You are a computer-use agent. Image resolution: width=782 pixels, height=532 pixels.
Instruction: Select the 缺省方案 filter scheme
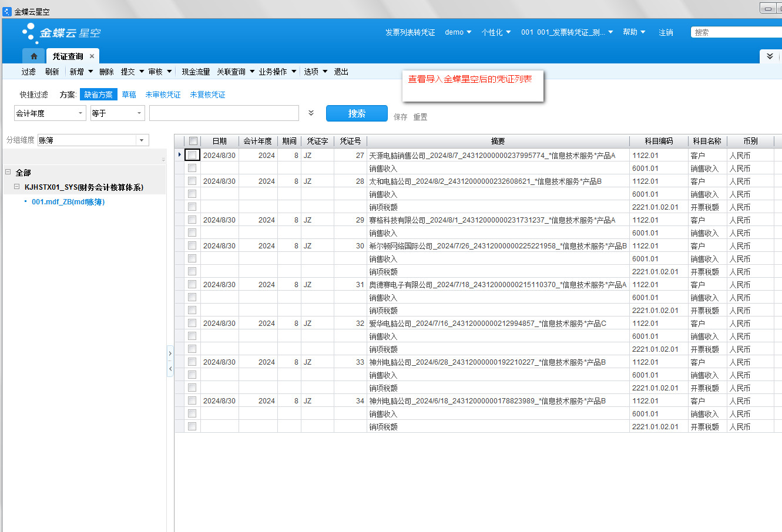(98, 95)
